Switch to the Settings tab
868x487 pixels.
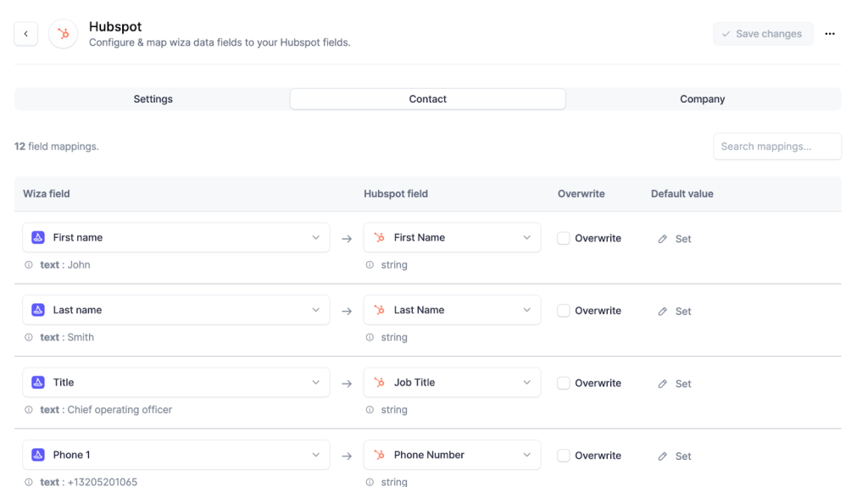pyautogui.click(x=153, y=99)
